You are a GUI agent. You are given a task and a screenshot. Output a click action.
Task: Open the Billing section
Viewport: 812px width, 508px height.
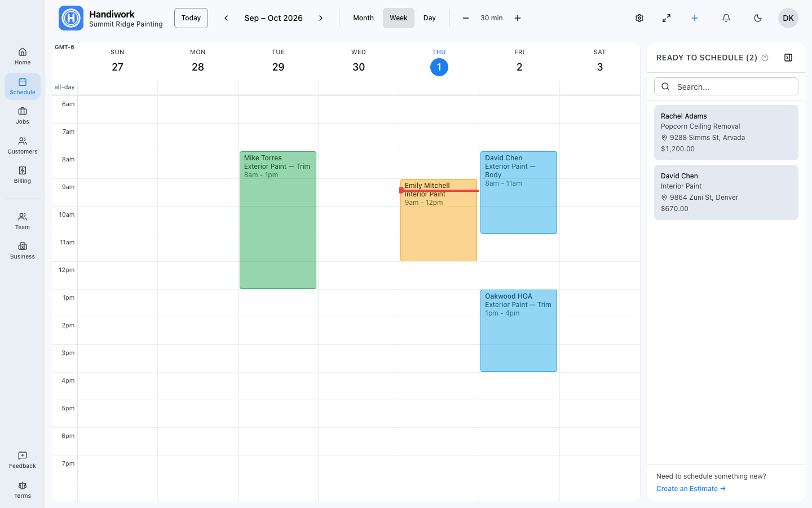click(x=23, y=175)
